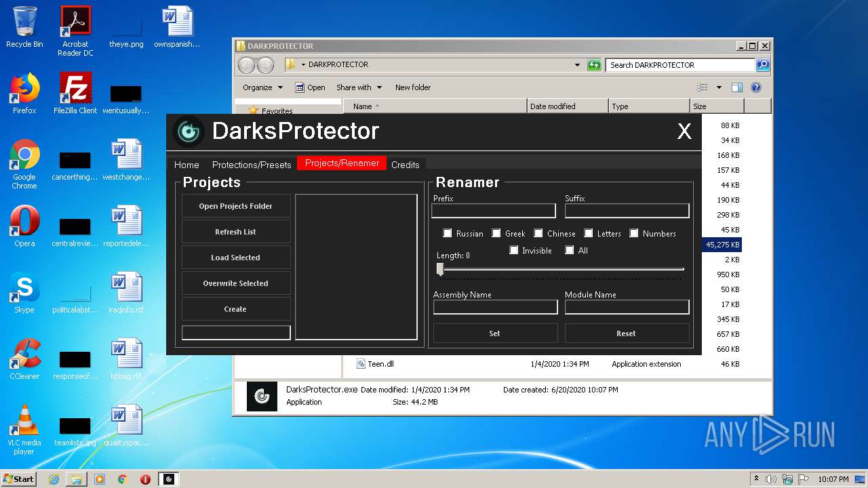Screen dimensions: 868x488
Task: Select the westchange Word document
Action: click(126, 160)
